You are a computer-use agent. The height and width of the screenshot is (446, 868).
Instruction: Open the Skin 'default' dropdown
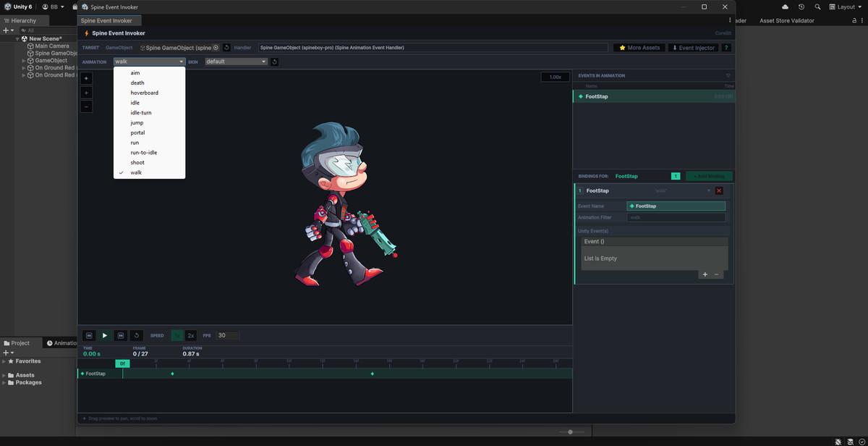click(x=236, y=62)
